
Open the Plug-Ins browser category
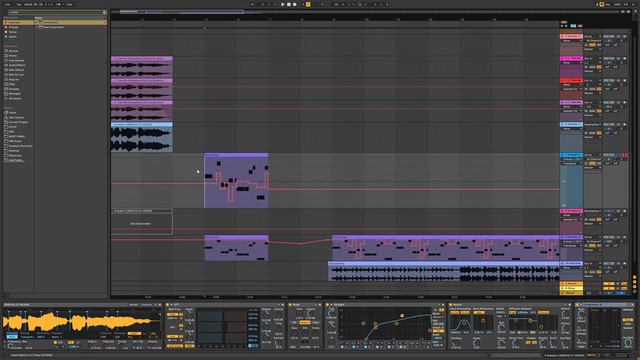14,80
